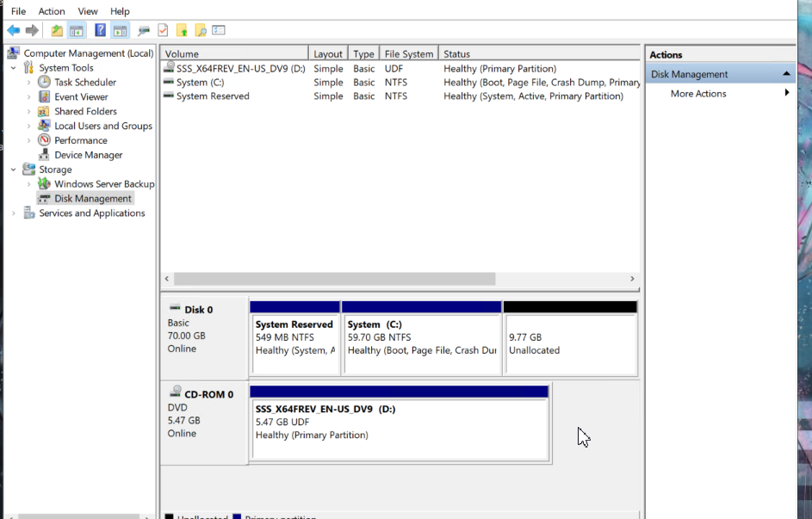Image resolution: width=812 pixels, height=519 pixels.
Task: Click the volume list scroll left arrow
Action: coord(167,278)
